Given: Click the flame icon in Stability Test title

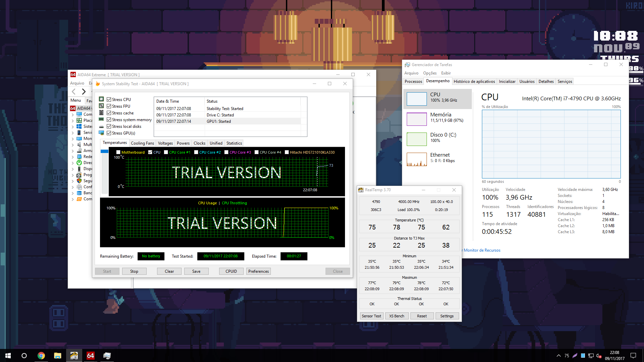Looking at the screenshot, I should (x=98, y=84).
